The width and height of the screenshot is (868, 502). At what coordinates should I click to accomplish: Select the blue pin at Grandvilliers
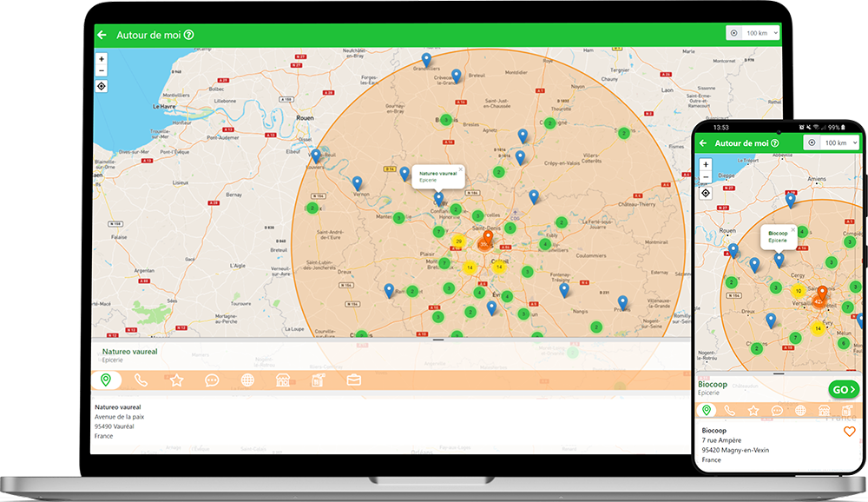[x=426, y=60]
